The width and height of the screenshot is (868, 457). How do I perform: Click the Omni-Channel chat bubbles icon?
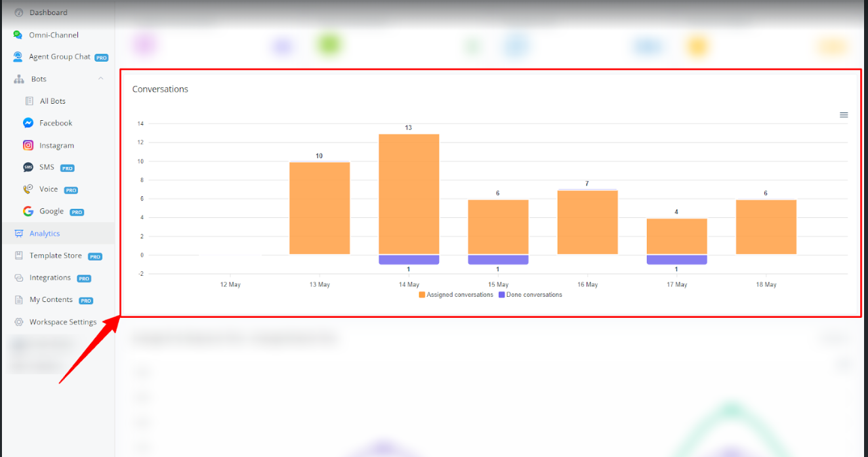18,35
